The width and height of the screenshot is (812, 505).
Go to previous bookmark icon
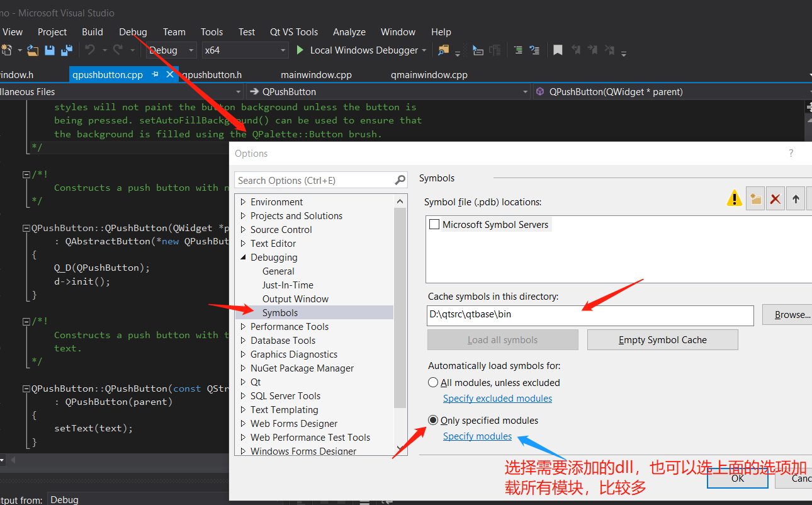click(x=575, y=50)
